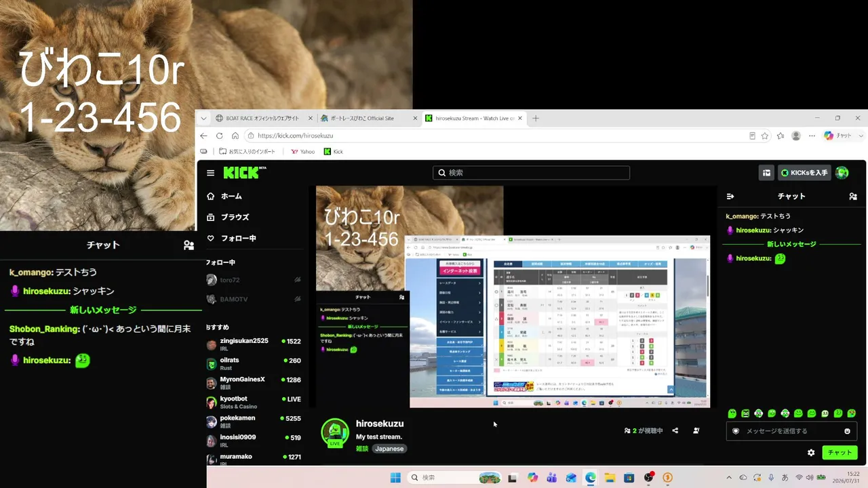Viewport: 868px width, 488px height.
Task: Click the 2 が視聴中 viewer count
Action: coord(644,430)
